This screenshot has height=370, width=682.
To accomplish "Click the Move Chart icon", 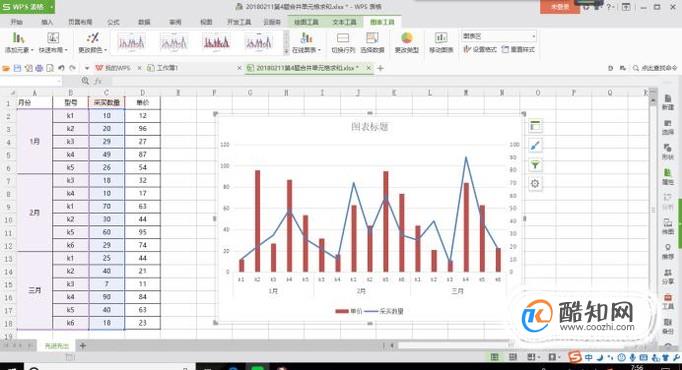I will (441, 43).
